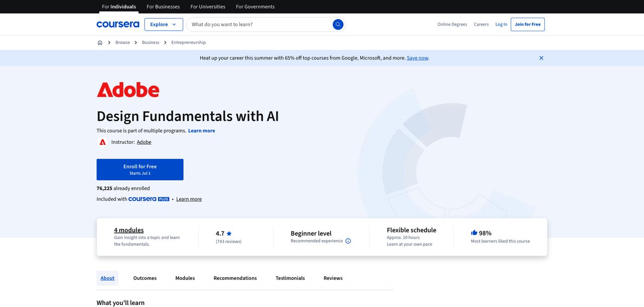Select the Outcomes tab
Viewport: 644px width, 307px height.
[x=145, y=278]
